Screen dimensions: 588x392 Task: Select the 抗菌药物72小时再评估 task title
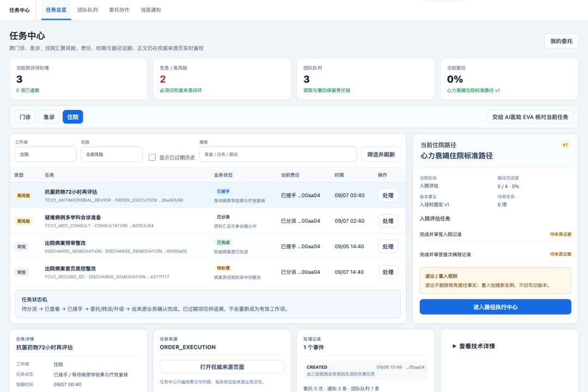(71, 192)
